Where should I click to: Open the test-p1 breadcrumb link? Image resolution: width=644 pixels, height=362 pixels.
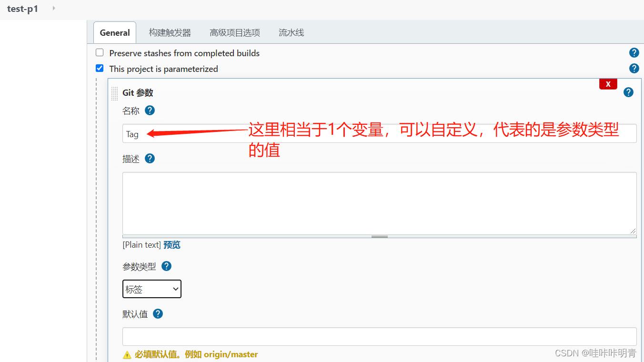pyautogui.click(x=22, y=9)
